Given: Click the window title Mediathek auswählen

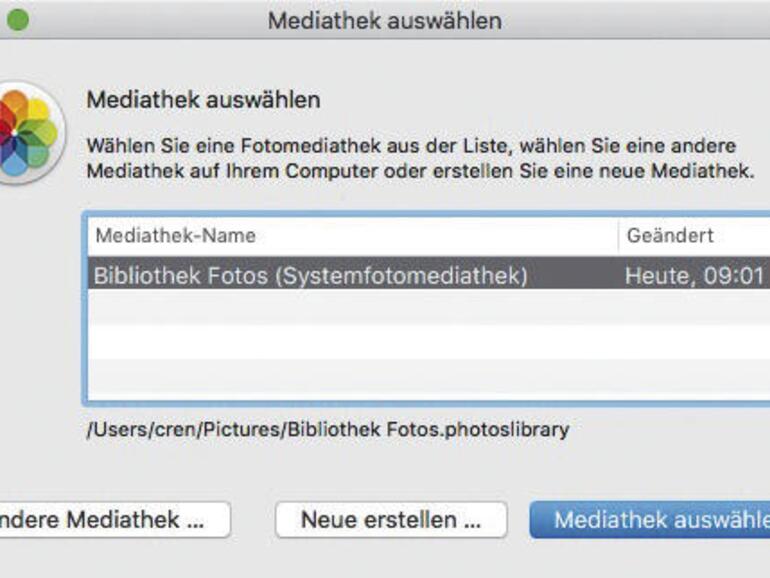Looking at the screenshot, I should click(x=385, y=20).
